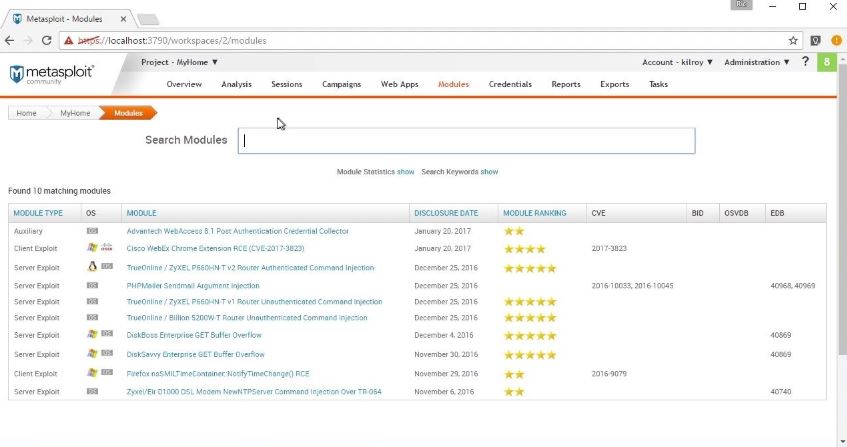This screenshot has height=447, width=847.
Task: Click Windows icon in Firefox RCE row
Action: [x=92, y=372]
